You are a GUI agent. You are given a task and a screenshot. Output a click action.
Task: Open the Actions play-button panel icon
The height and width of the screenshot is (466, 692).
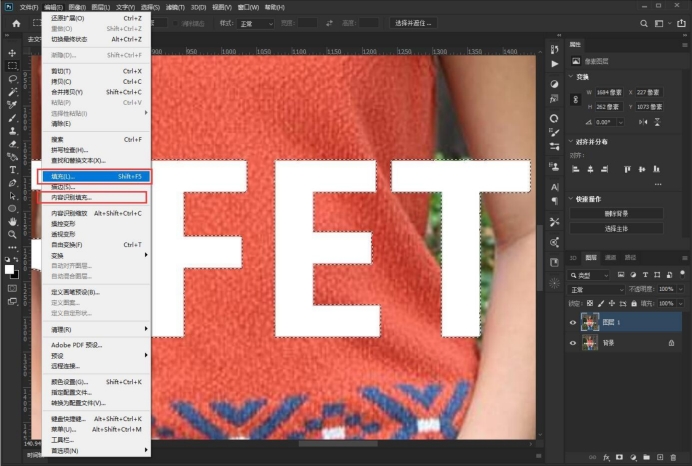555,64
